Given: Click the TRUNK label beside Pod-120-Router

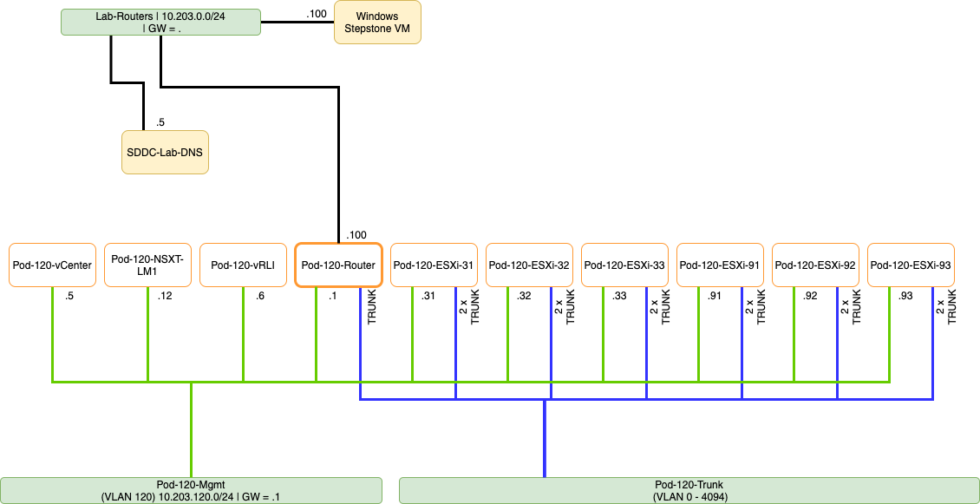Looking at the screenshot, I should 372,308.
